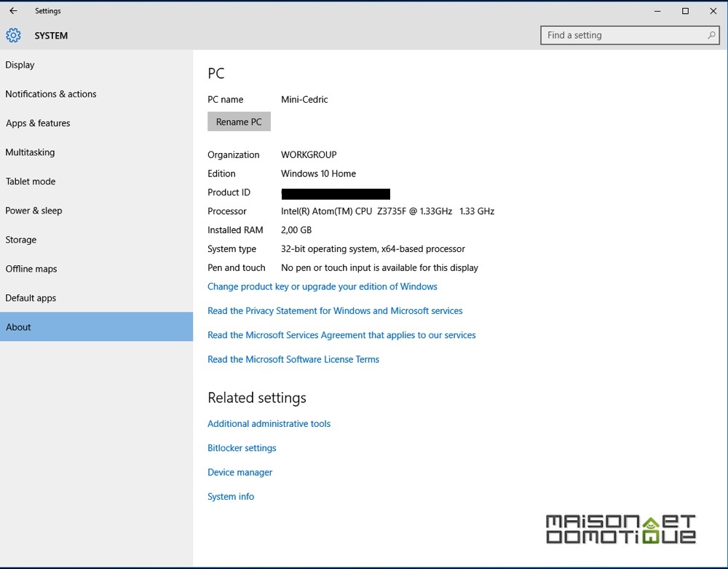This screenshot has height=569, width=728.
Task: Select Offline maps
Action: [97, 269]
